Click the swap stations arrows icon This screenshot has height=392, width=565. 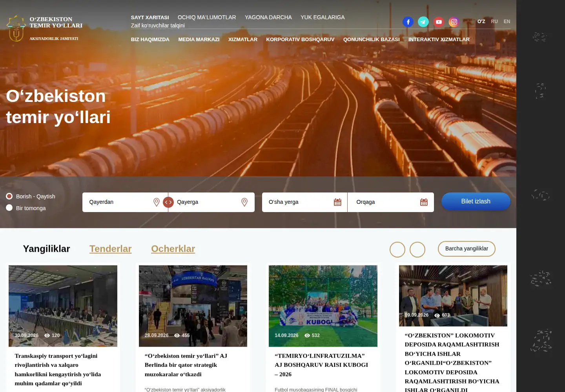(x=168, y=202)
